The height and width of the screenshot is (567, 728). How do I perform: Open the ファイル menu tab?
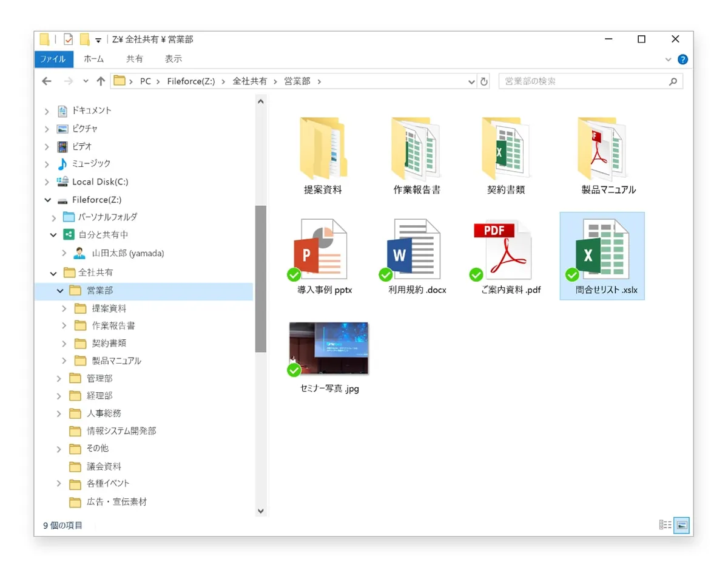click(x=53, y=59)
